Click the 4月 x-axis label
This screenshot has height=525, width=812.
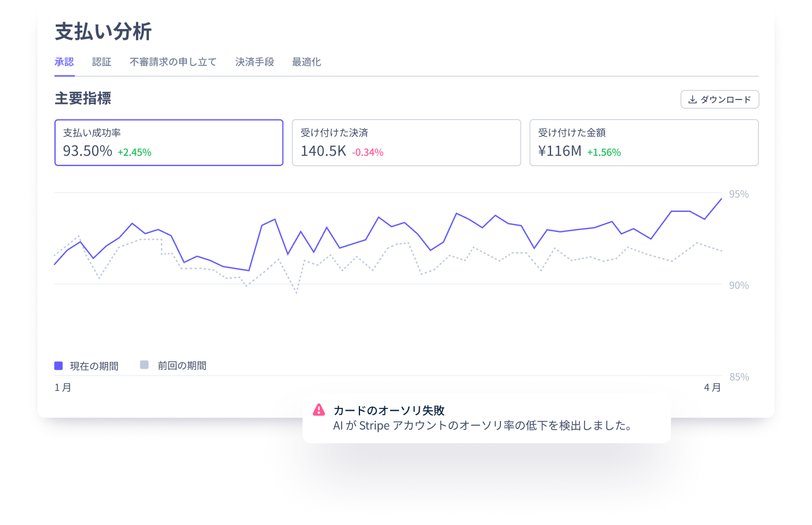tap(712, 388)
